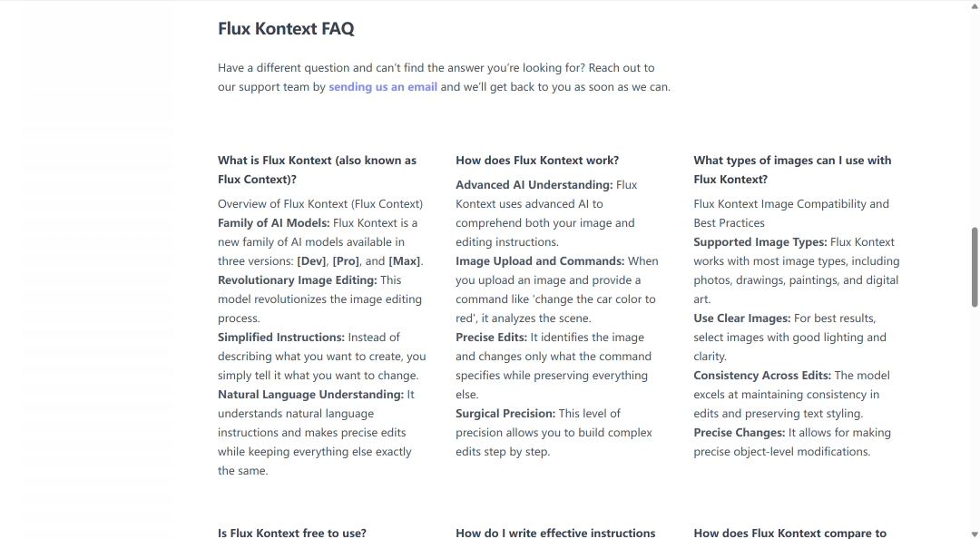980x539 pixels.
Task: Click the scrollbar up arrow
Action: tap(974, 4)
